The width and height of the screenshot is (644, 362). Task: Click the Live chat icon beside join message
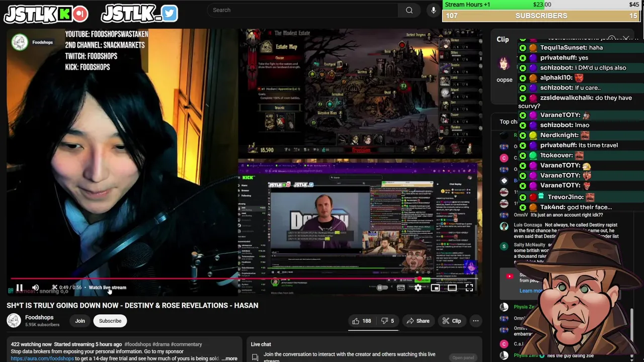(x=255, y=357)
